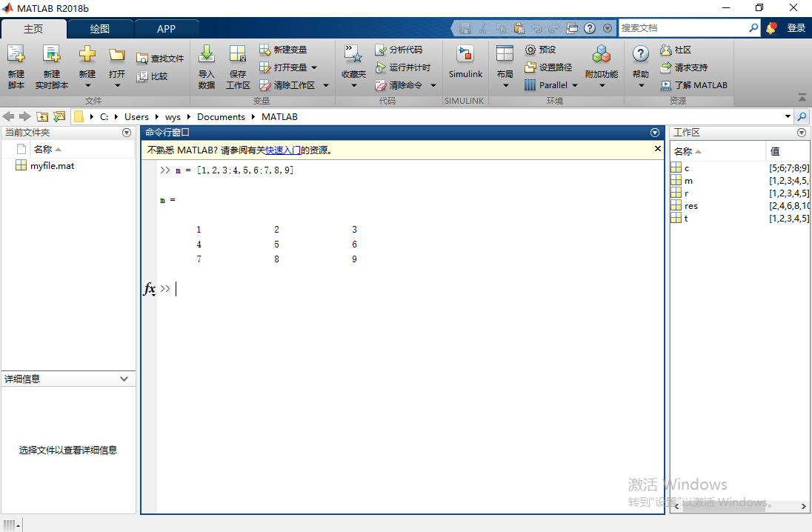
Task: Click Import Data (导入数据) icon
Action: point(207,53)
